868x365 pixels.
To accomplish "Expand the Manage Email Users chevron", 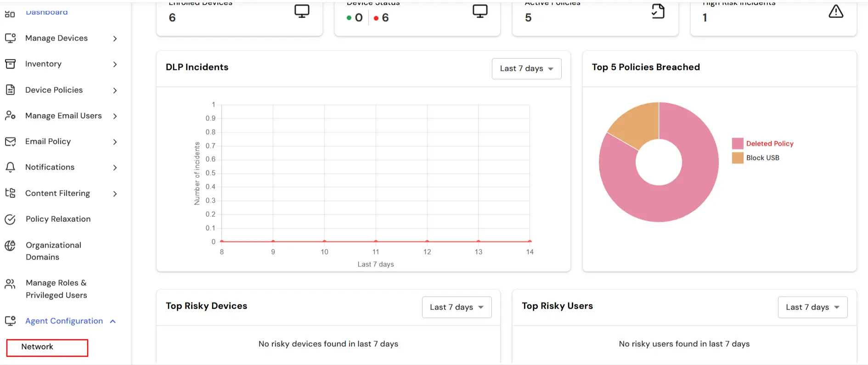I will pos(115,116).
